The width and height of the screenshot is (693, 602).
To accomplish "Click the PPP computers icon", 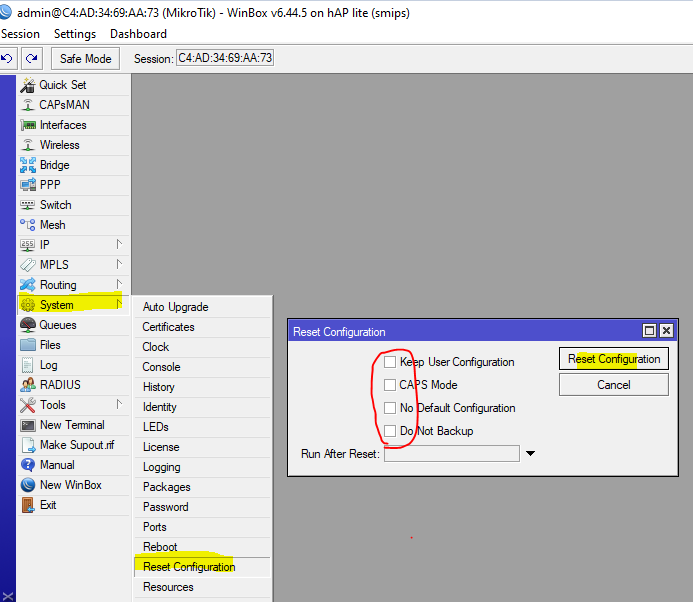I will pyautogui.click(x=27, y=185).
